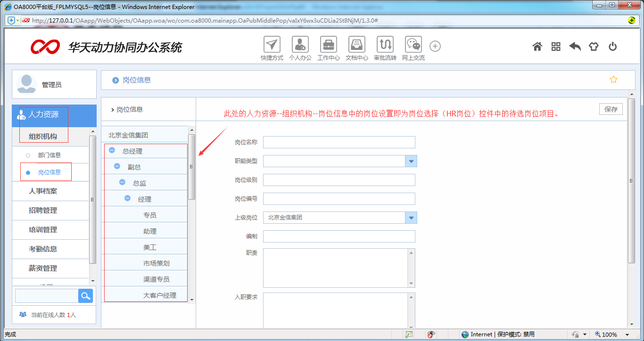Collapse the 副总 tree node

pos(117,167)
